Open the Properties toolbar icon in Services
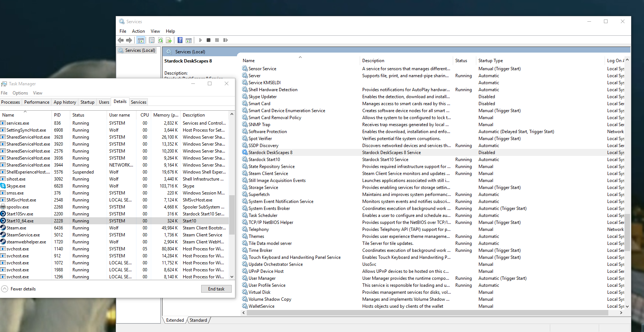 [152, 40]
